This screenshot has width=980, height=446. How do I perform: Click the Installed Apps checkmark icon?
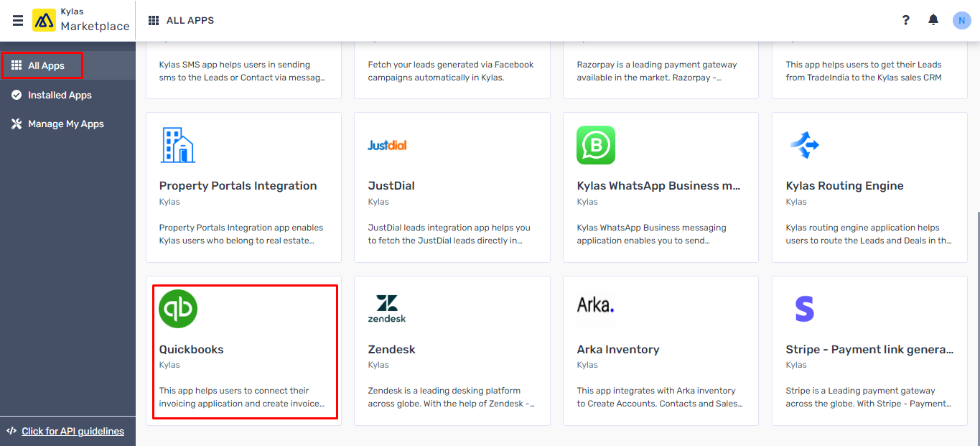[17, 95]
